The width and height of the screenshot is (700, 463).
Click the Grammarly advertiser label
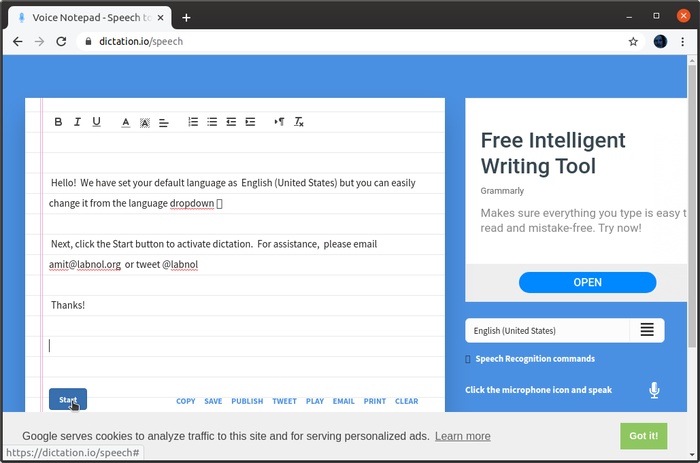tap(502, 191)
